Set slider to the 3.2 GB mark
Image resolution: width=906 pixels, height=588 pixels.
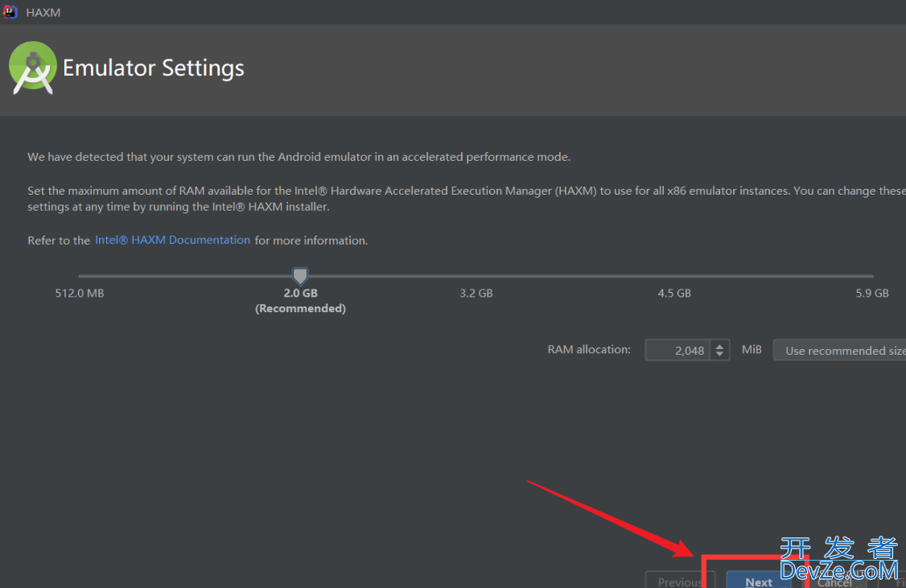(x=476, y=276)
